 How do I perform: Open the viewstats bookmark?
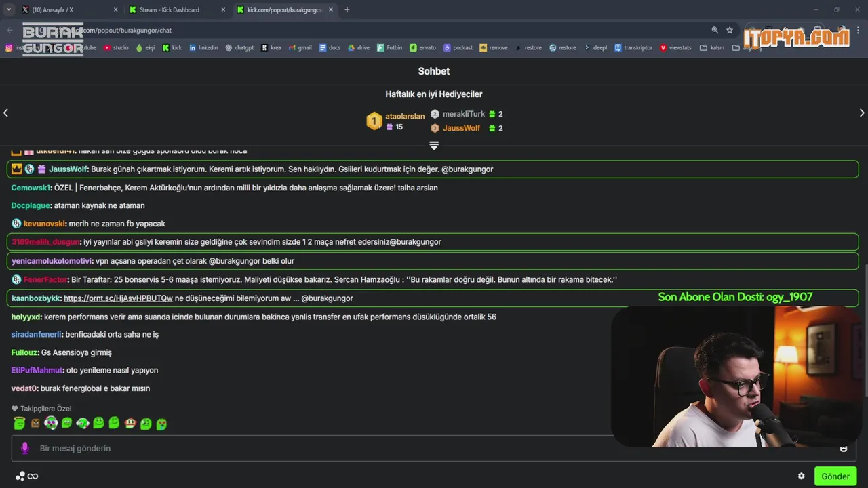(675, 48)
